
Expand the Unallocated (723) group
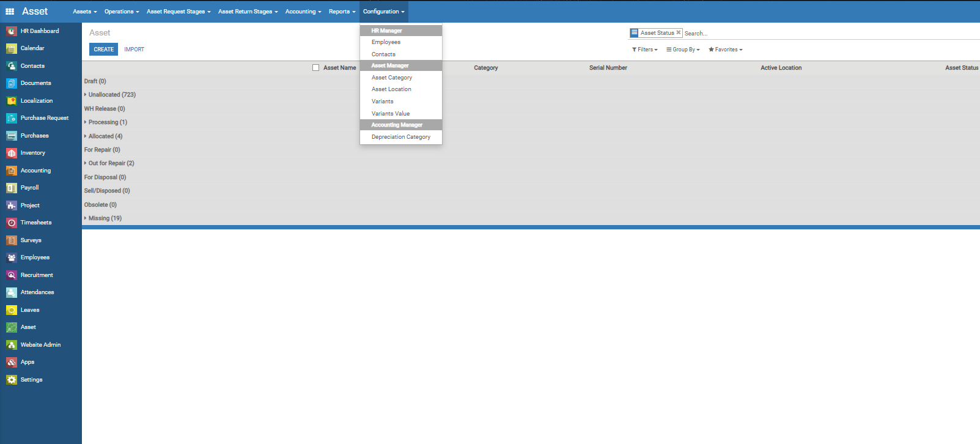[x=111, y=95]
